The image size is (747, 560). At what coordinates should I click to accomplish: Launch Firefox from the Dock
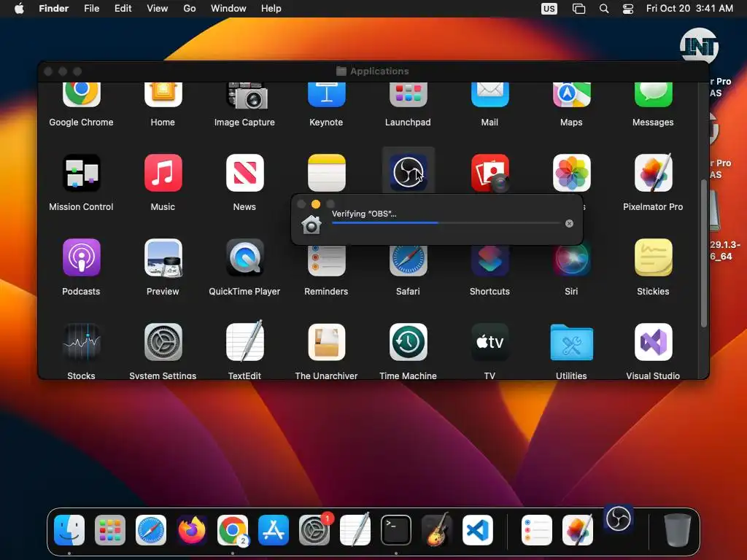[x=192, y=529]
